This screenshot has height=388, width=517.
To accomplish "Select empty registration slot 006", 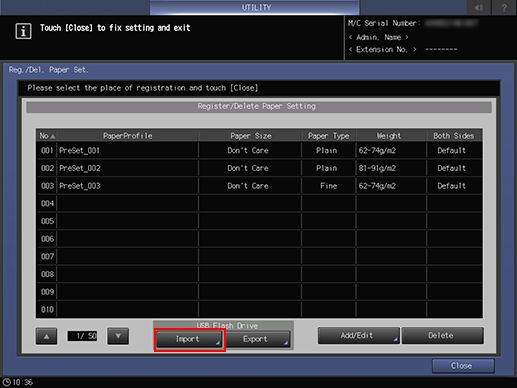I will (x=259, y=239).
